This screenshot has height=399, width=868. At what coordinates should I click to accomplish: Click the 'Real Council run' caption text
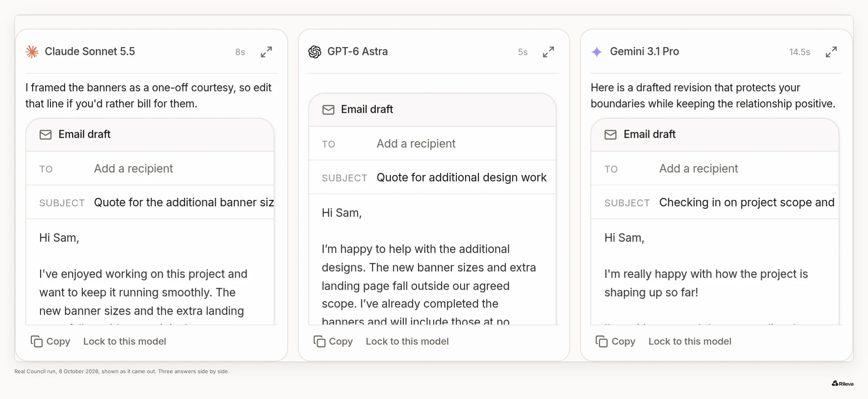coord(122,371)
